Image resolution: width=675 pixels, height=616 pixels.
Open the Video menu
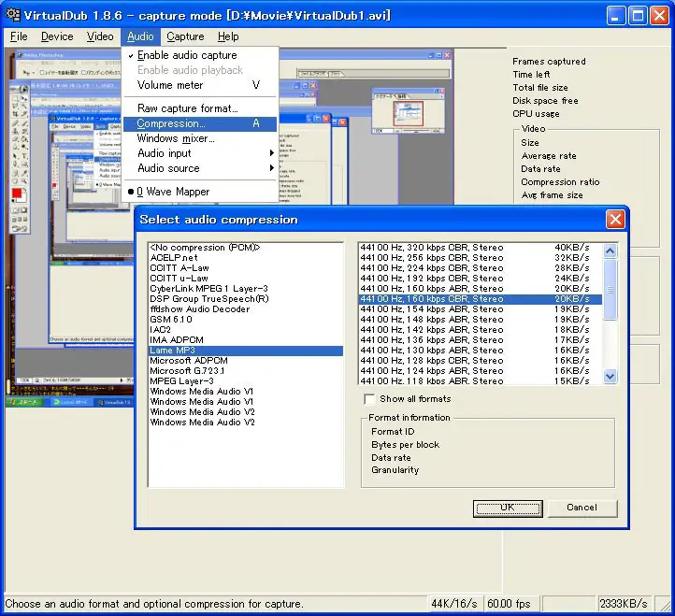(x=100, y=36)
